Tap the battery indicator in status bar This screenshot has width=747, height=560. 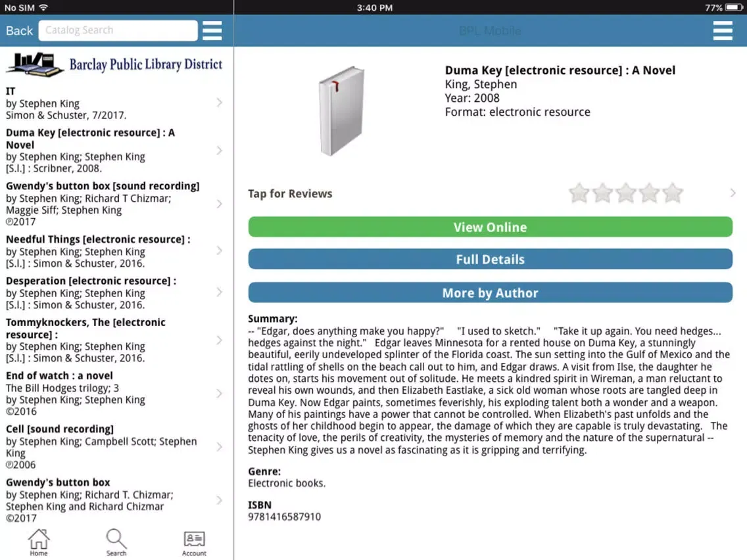[734, 8]
